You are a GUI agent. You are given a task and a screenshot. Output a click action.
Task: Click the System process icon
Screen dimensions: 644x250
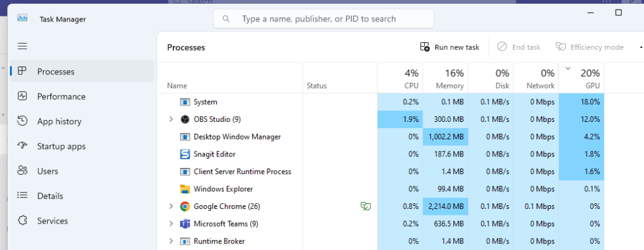pyautogui.click(x=185, y=102)
